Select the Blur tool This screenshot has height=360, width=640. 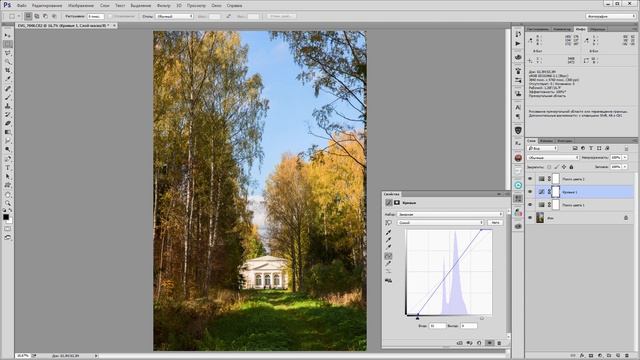pos(8,140)
